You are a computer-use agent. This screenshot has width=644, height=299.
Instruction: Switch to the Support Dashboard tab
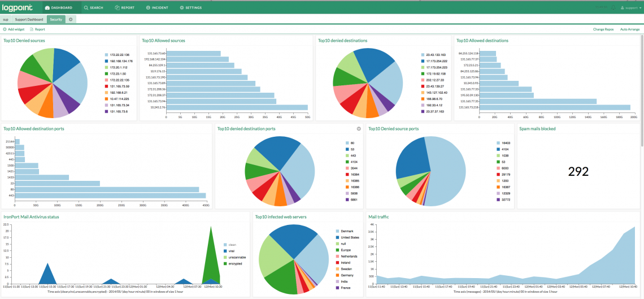[x=29, y=19]
